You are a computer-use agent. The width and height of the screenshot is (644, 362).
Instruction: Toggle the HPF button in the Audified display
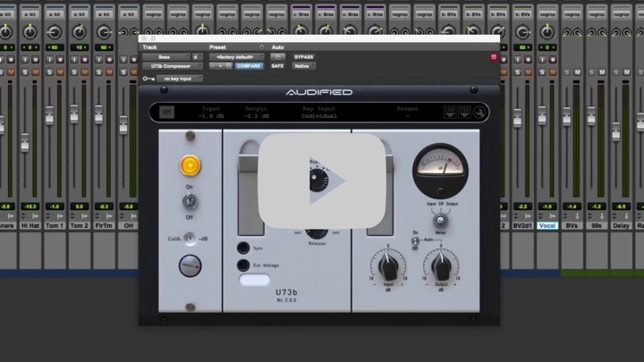click(x=166, y=112)
